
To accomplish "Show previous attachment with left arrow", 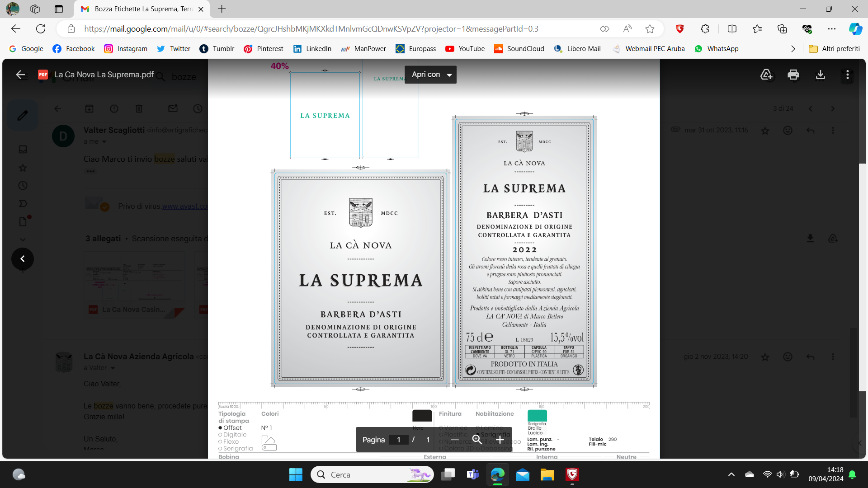I will [23, 259].
